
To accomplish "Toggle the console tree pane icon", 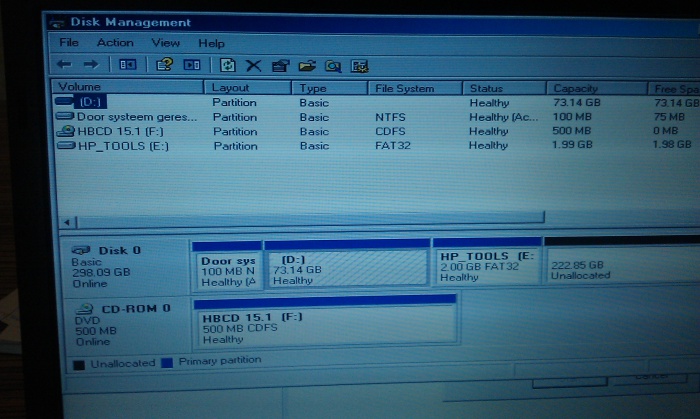I will tap(127, 65).
